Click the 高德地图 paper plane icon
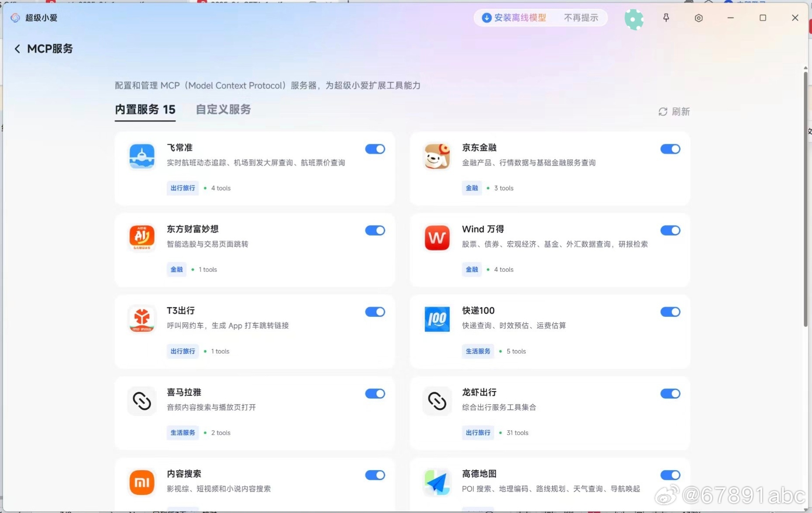812x513 pixels. 437,482
